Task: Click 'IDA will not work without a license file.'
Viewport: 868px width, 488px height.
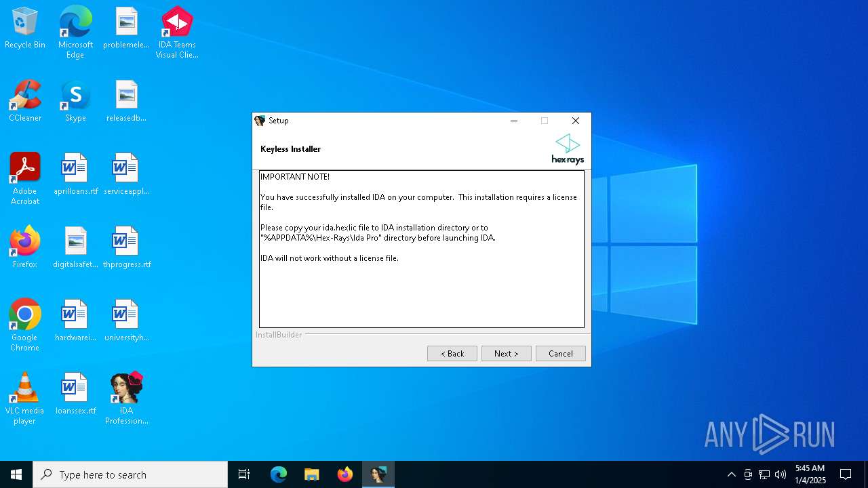Action: [x=330, y=258]
